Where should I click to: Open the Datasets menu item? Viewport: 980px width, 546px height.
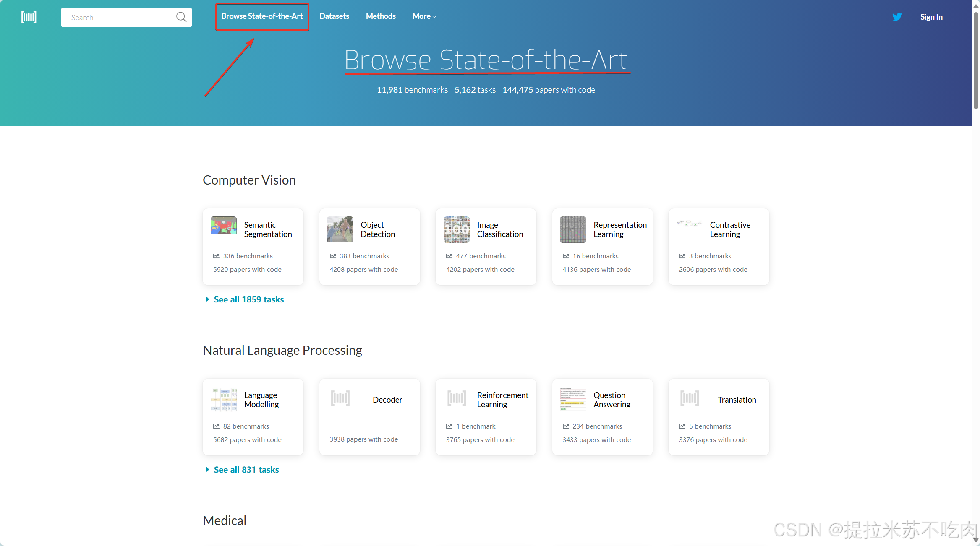(334, 16)
